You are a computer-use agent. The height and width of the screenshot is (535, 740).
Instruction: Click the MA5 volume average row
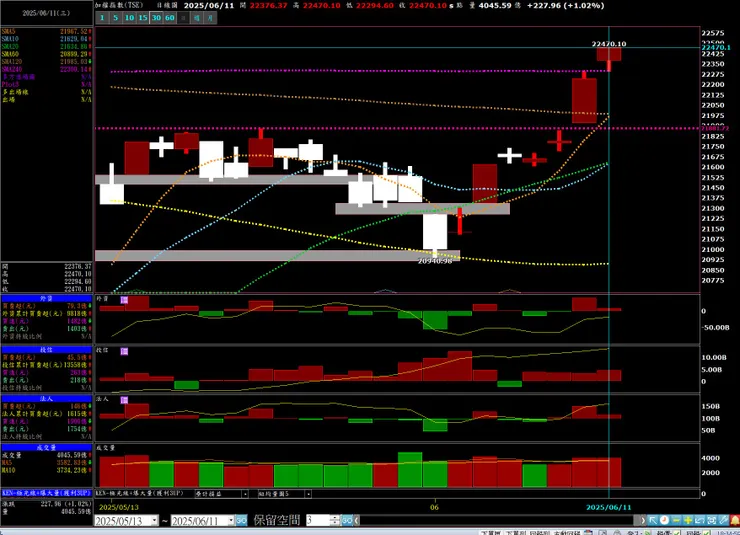[x=46, y=463]
